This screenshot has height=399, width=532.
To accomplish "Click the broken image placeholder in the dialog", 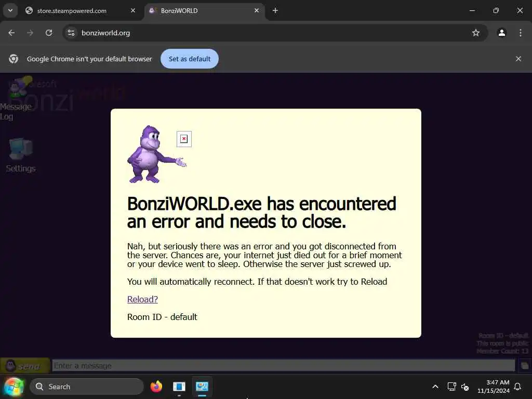I will [184, 139].
